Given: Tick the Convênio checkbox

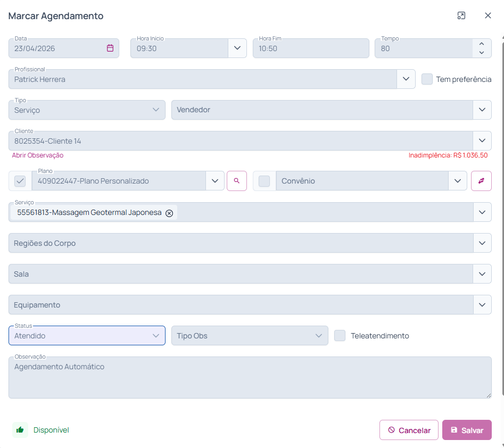Looking at the screenshot, I should pos(264,181).
